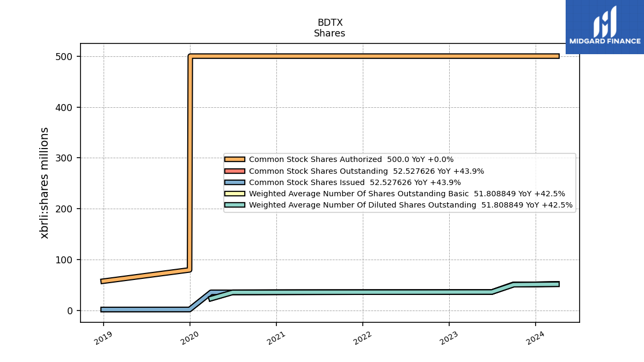Click the chart subtitle 'Shares'
The width and height of the screenshot is (644, 362).
tap(330, 33)
